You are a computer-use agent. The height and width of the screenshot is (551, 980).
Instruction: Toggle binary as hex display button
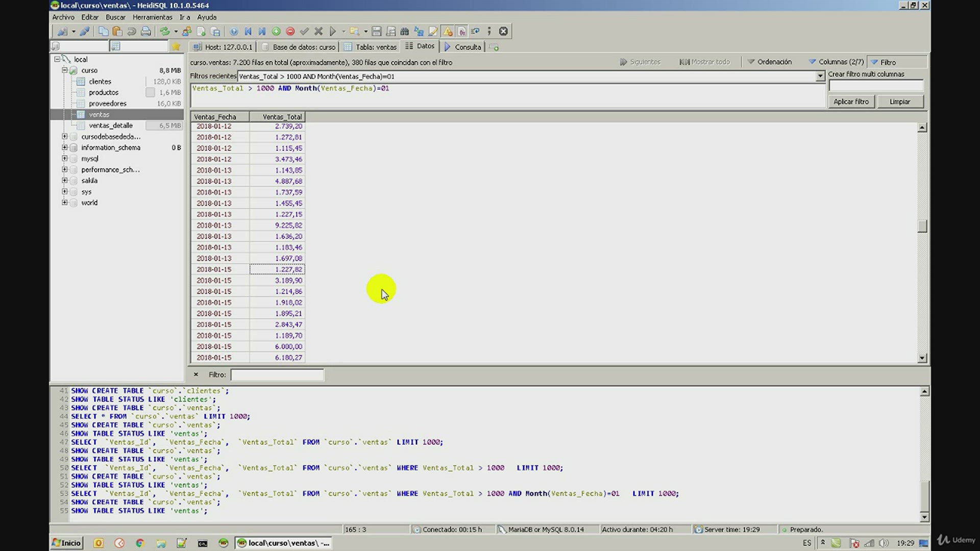coord(461,31)
